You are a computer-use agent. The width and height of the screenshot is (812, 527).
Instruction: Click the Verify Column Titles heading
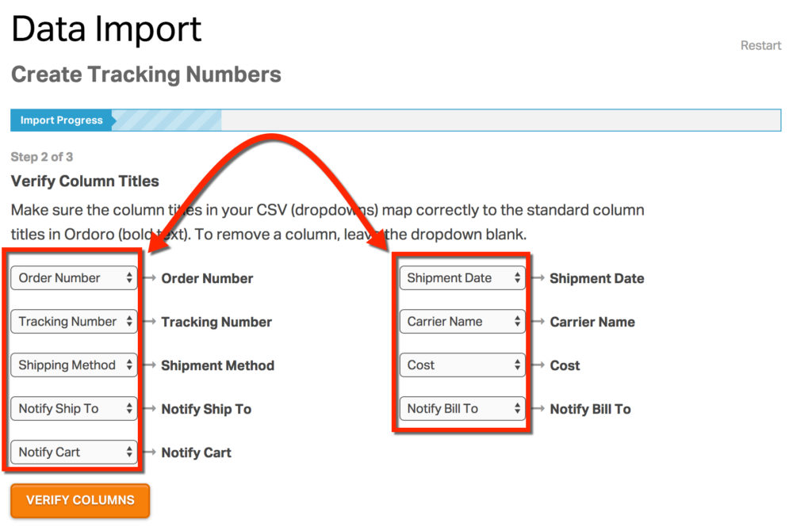(x=85, y=181)
